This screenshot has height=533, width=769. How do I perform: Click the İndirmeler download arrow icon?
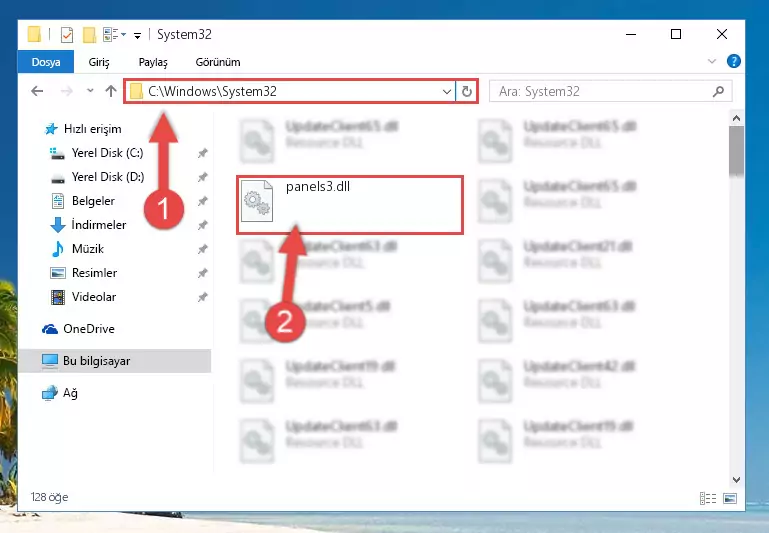(58, 225)
